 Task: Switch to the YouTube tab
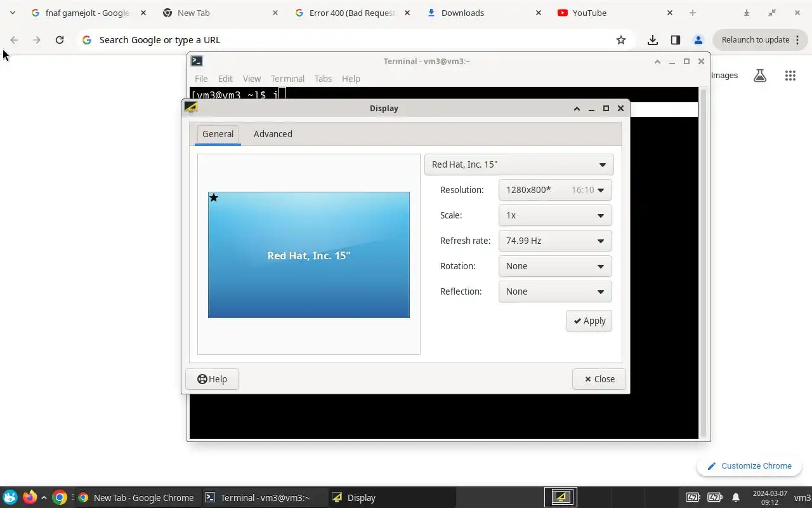point(609,13)
